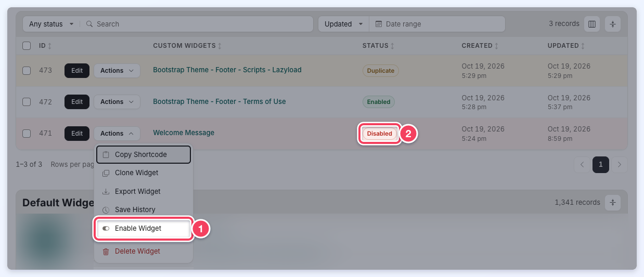Go to next page arrow

(619, 165)
